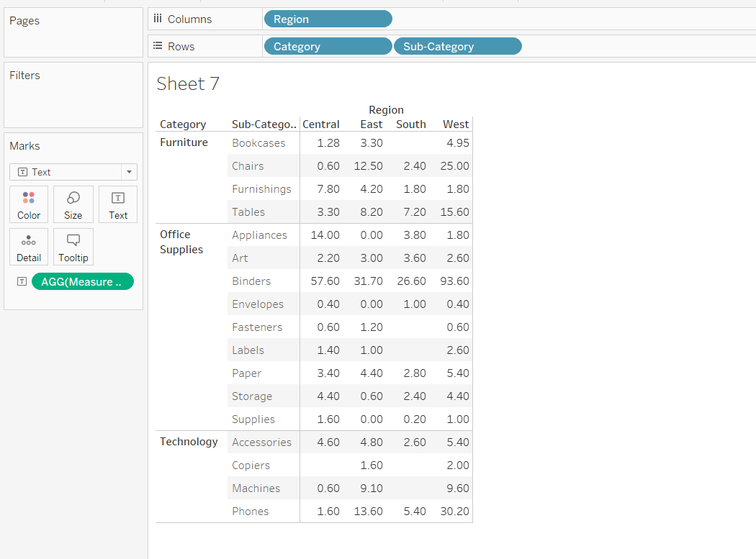
Task: Select the Central region column header
Action: (x=321, y=124)
